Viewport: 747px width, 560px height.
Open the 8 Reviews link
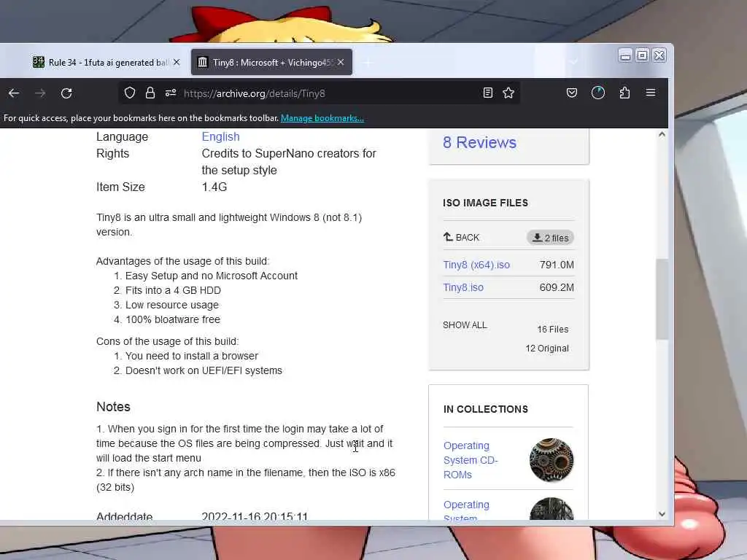point(479,142)
